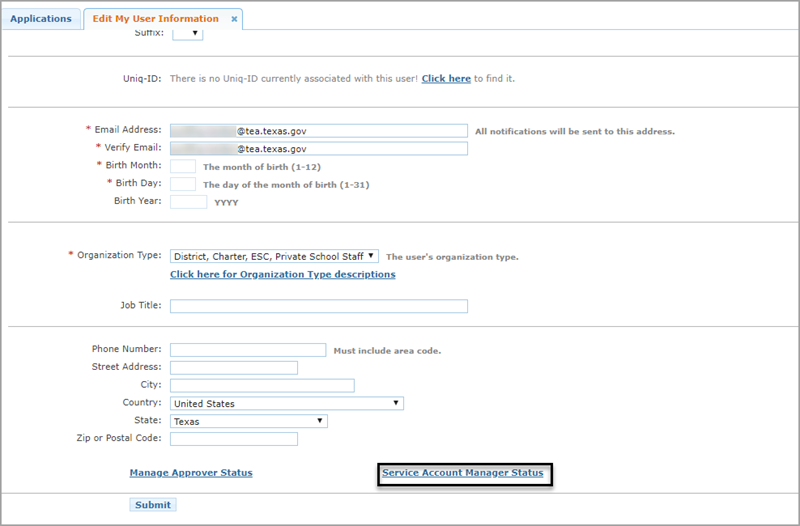Click the Phone Number field
The width and height of the screenshot is (800, 526).
click(247, 350)
